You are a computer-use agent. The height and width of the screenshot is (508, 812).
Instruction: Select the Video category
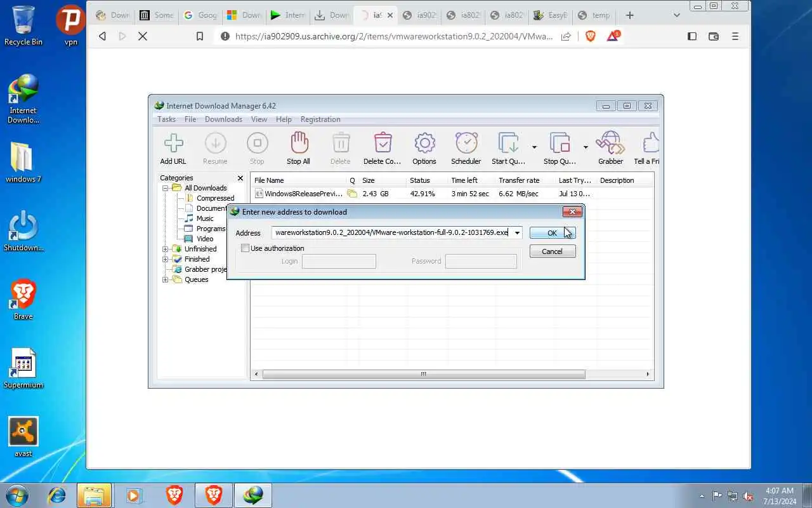204,239
